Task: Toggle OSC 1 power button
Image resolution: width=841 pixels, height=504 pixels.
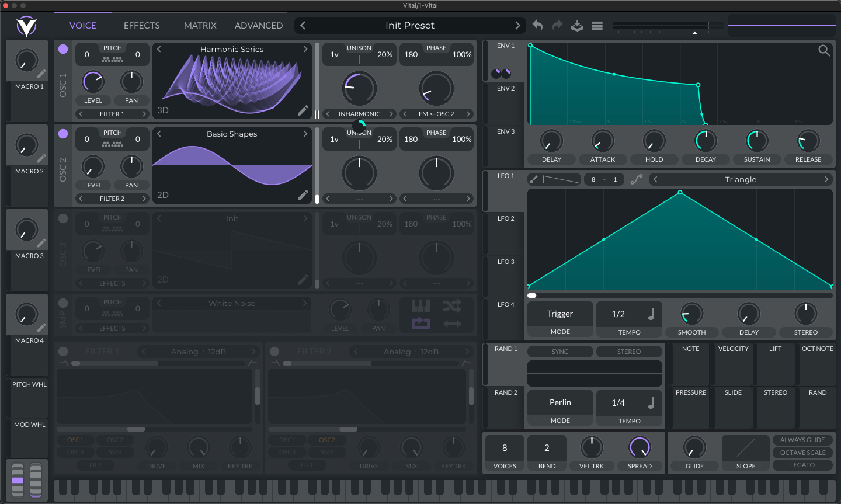Action: pyautogui.click(x=63, y=49)
